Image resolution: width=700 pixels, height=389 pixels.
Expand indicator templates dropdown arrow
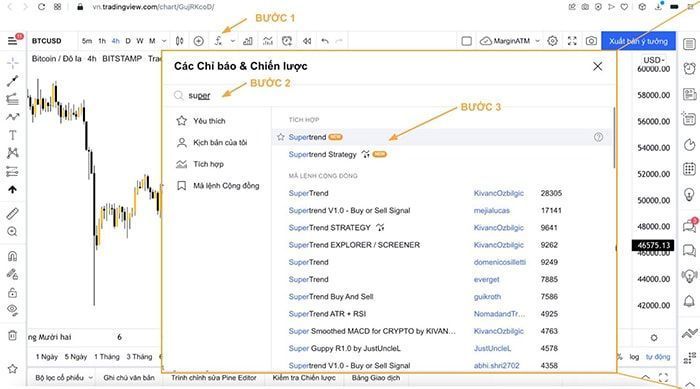click(233, 41)
